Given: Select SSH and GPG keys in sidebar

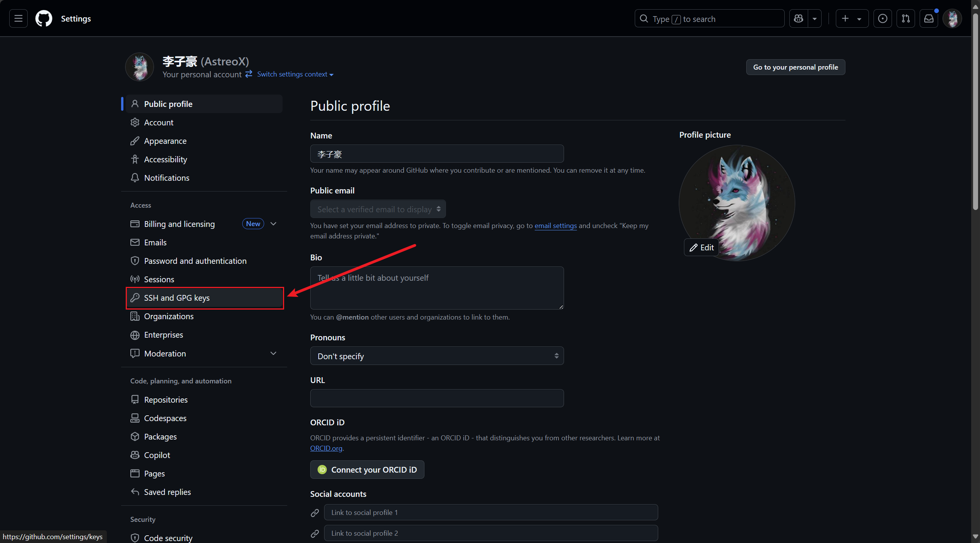Looking at the screenshot, I should point(205,298).
